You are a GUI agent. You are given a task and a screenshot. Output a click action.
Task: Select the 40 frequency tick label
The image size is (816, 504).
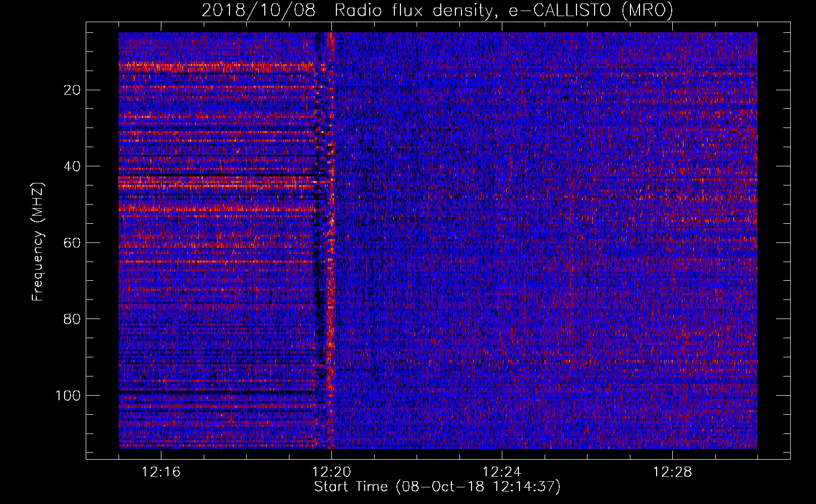[73, 166]
